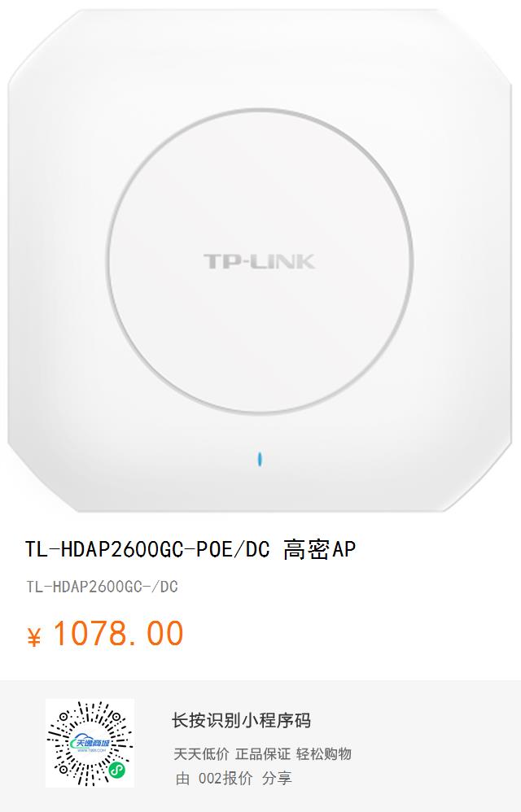Click the 长按识别小程序码 heading
The image size is (521, 812).
coord(241,720)
